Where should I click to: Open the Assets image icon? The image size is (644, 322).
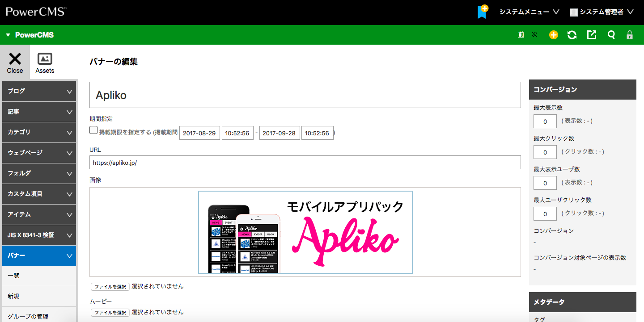coord(45,59)
